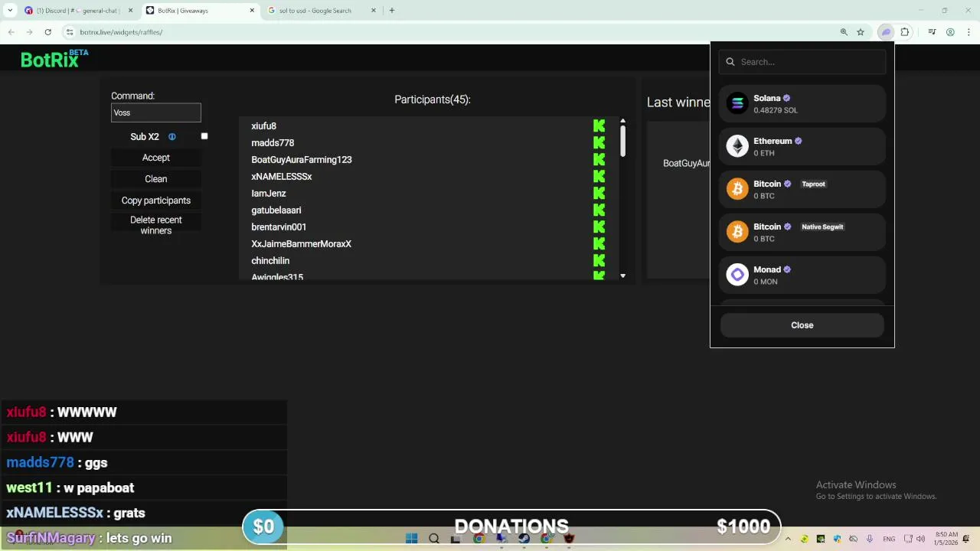Click the Bitcoin Native Segwit coin icon
980x551 pixels.
(737, 232)
